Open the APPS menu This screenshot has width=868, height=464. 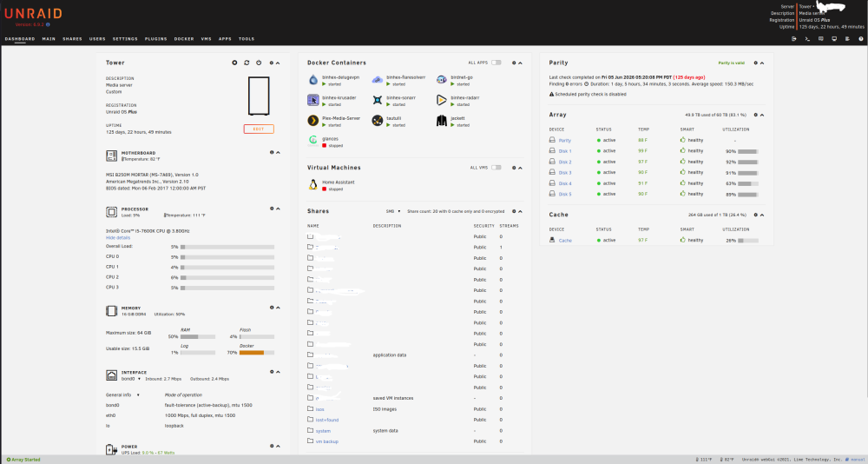[225, 39]
